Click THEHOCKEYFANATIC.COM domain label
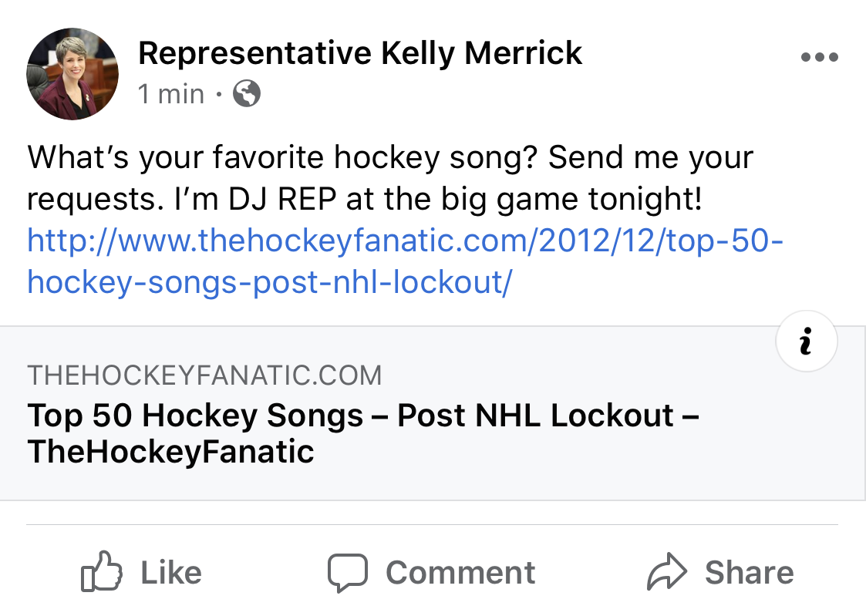Image resolution: width=866 pixels, height=616 pixels. click(x=204, y=375)
